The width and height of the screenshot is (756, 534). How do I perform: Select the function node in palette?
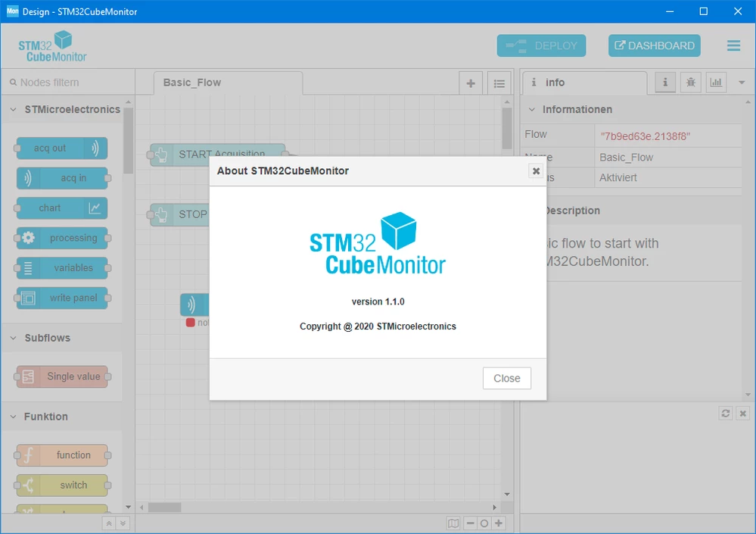62,455
